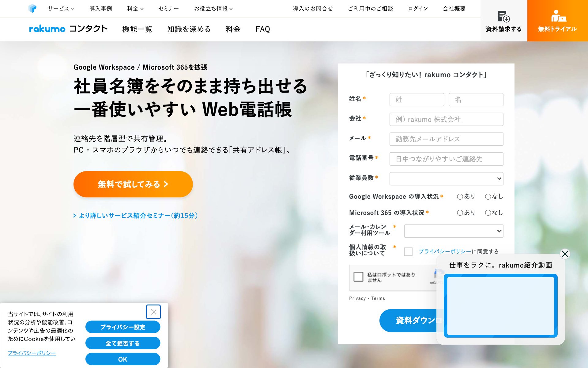
Task: Check the 私はロボットではありません box
Action: pos(358,277)
